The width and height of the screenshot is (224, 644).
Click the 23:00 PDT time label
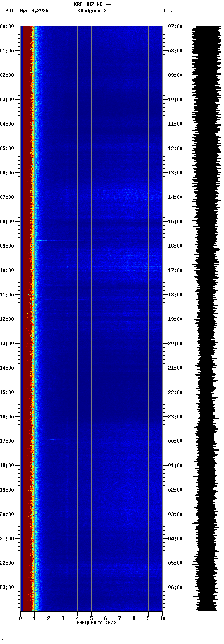[7, 587]
